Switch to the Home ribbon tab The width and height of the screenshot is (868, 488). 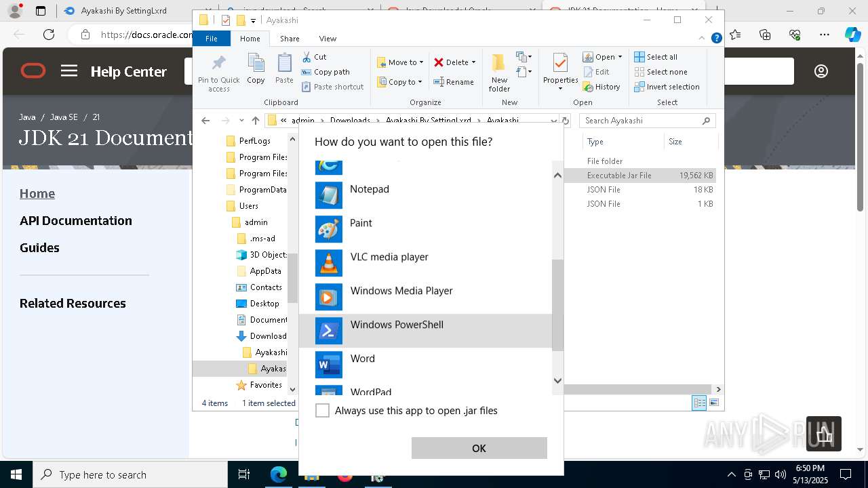[250, 39]
